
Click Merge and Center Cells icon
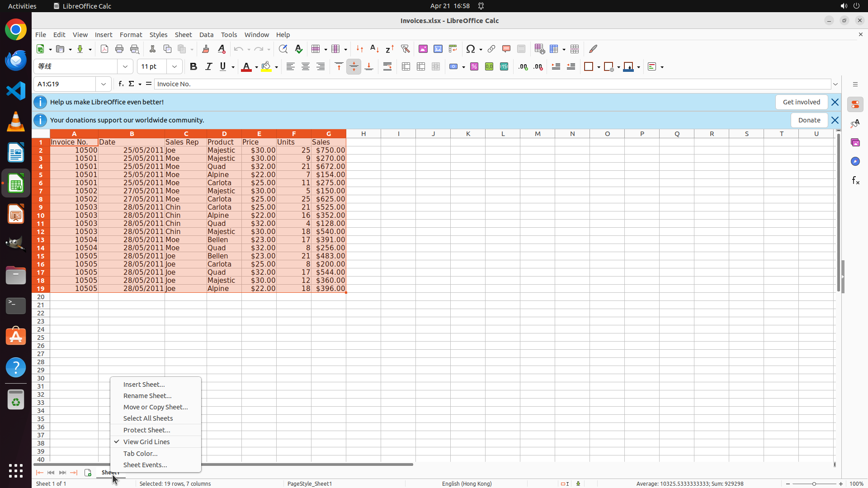tap(406, 67)
